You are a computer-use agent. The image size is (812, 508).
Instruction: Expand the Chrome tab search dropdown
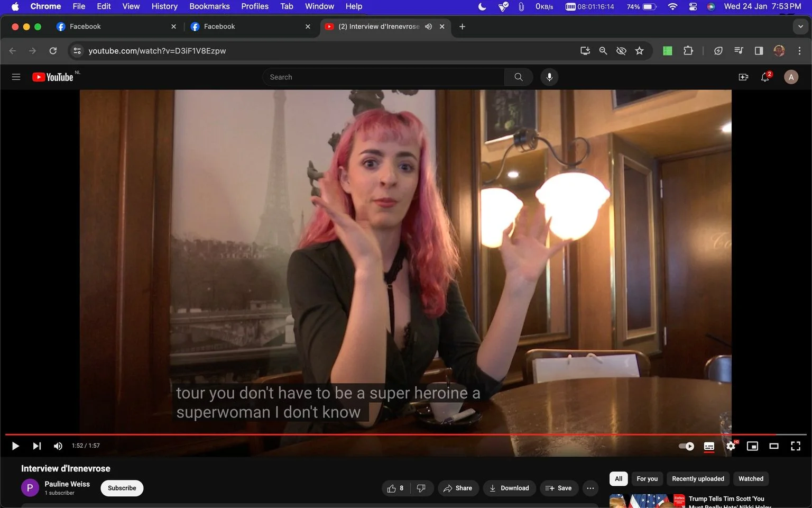tap(800, 26)
